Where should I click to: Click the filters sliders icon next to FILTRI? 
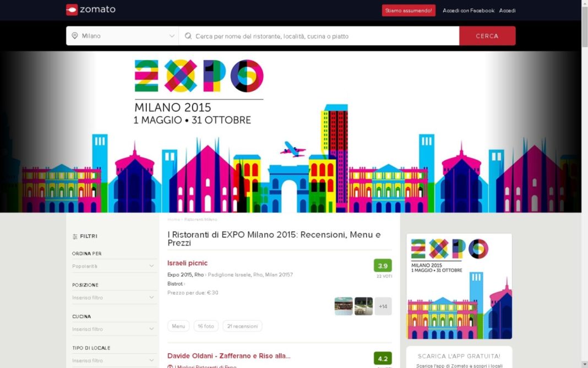coord(75,236)
